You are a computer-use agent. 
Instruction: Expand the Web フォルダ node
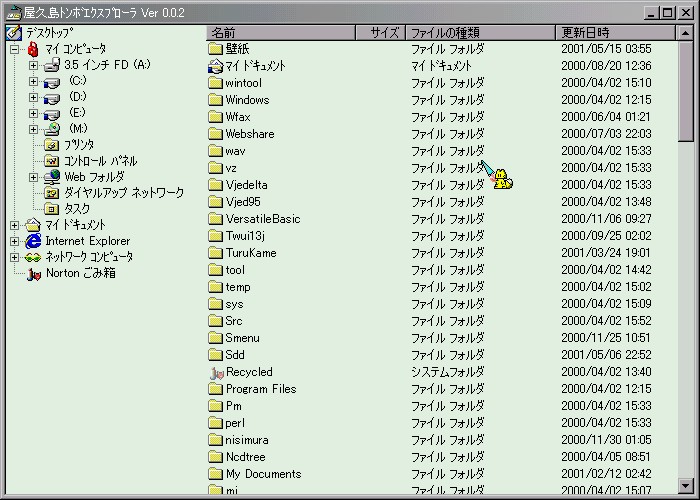point(33,177)
